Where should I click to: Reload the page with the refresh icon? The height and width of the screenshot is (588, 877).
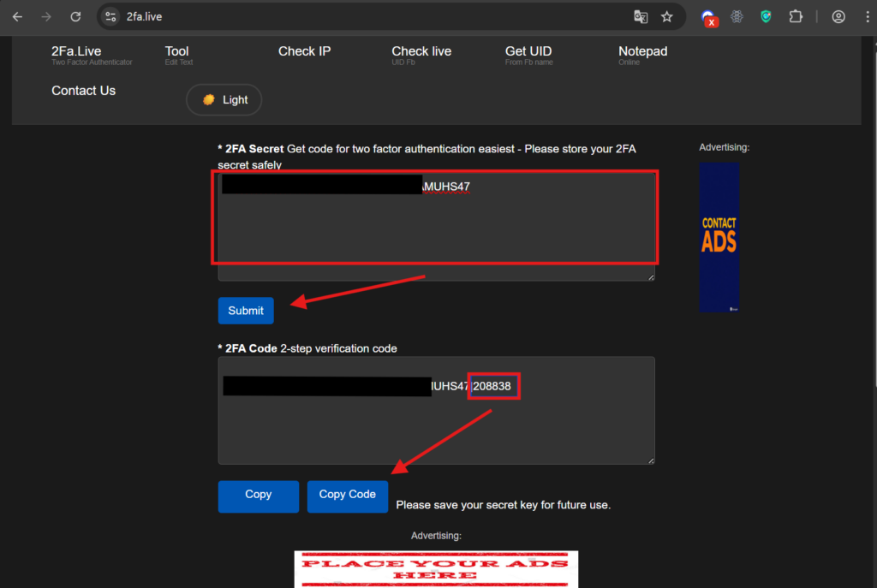point(75,17)
